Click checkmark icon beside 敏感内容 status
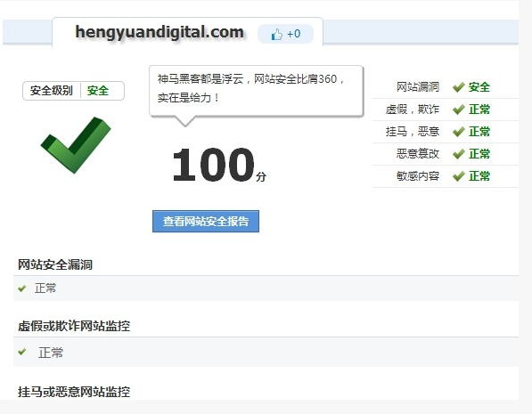Image resolution: width=532 pixels, height=414 pixels. click(458, 176)
